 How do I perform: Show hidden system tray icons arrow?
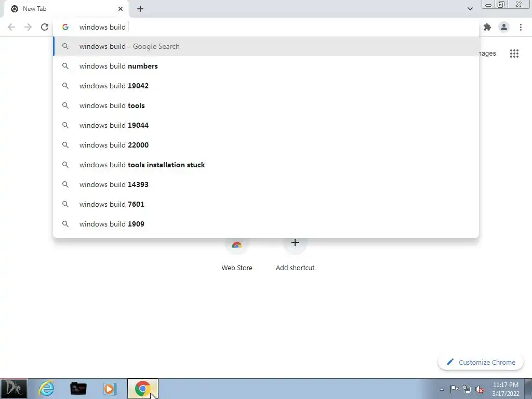442,389
